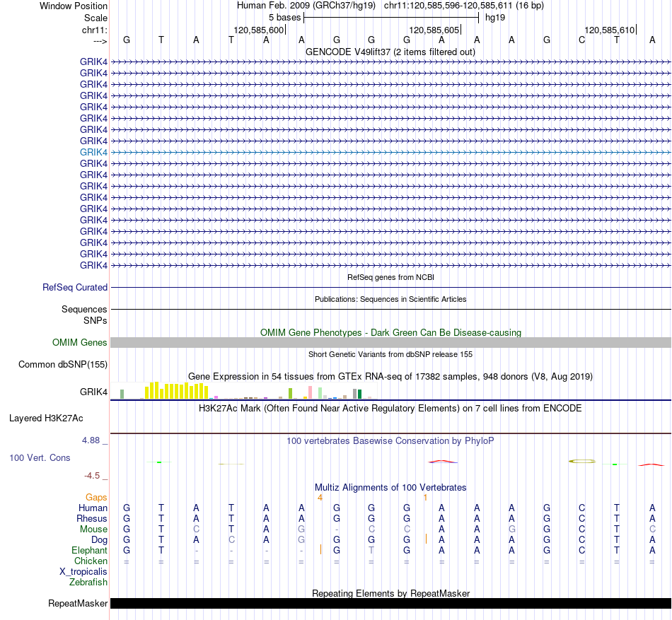This screenshot has height=620, width=672.
Task: Click the RepeatMasker track label
Action: pyautogui.click(x=78, y=603)
